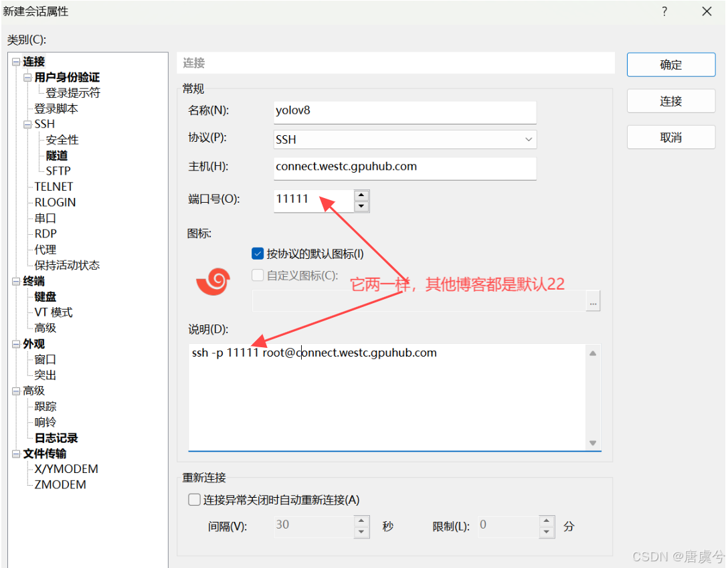Collapse the 外观 tree node
This screenshot has width=728, height=568.
point(16,344)
